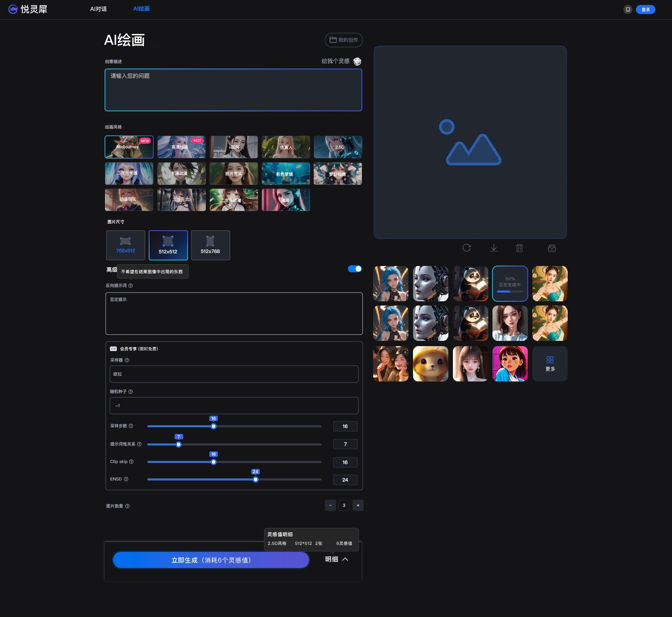The height and width of the screenshot is (617, 672).
Task: Toggle the 高级 advanced settings switch
Action: [x=355, y=269]
